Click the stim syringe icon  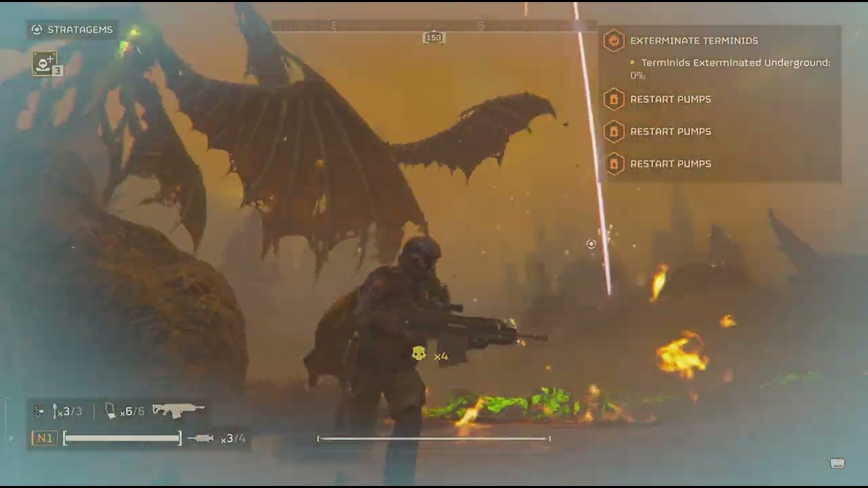tap(201, 439)
